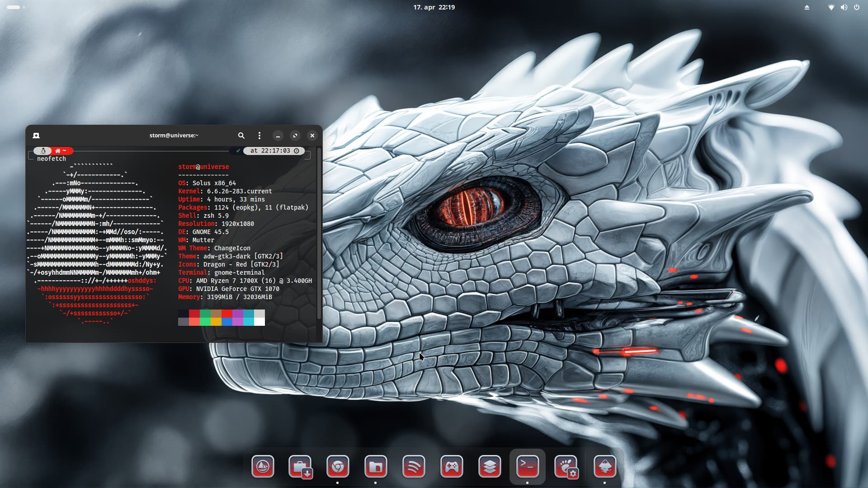Image resolution: width=868 pixels, height=488 pixels.
Task: Click the 'CPU: AMD Ryzen 7 1700X' line
Action: [x=245, y=281]
